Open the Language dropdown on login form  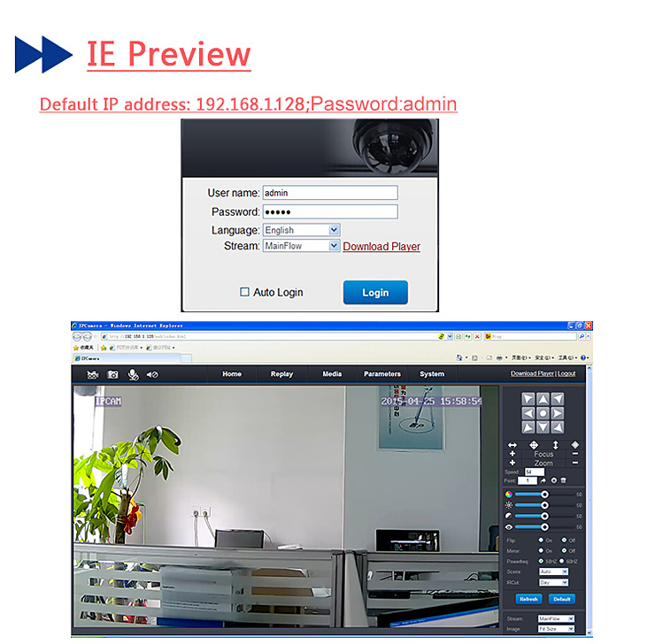[x=301, y=230]
